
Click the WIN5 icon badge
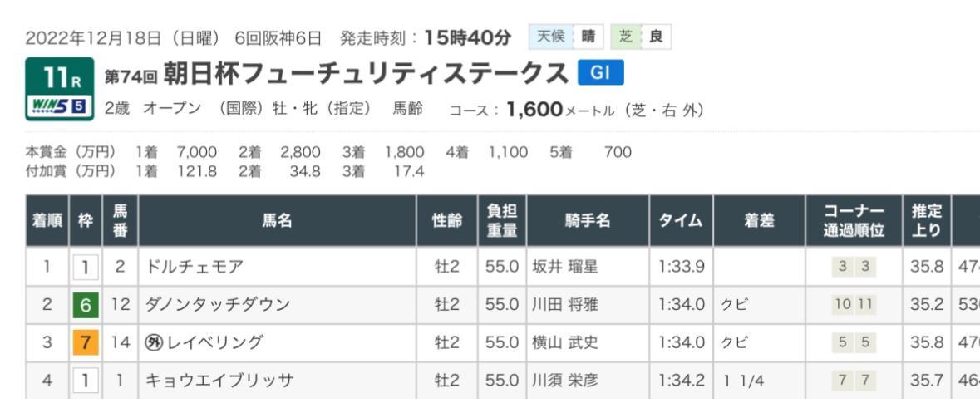(56, 107)
